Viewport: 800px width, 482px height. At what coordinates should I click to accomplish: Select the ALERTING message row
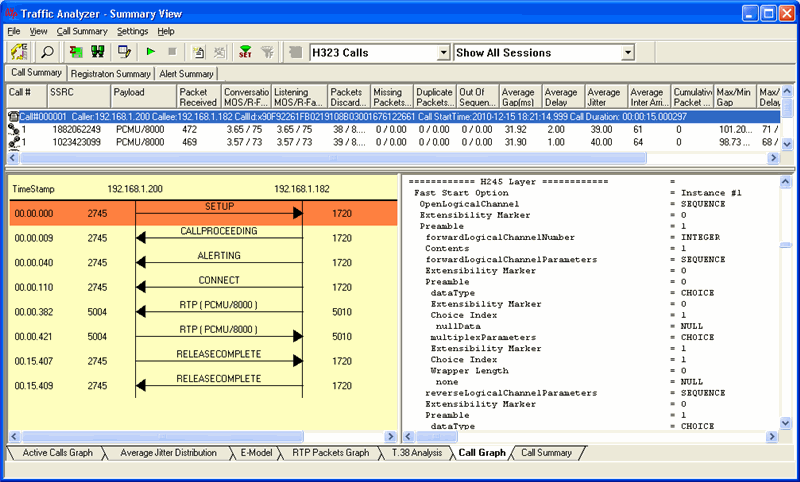click(x=203, y=262)
